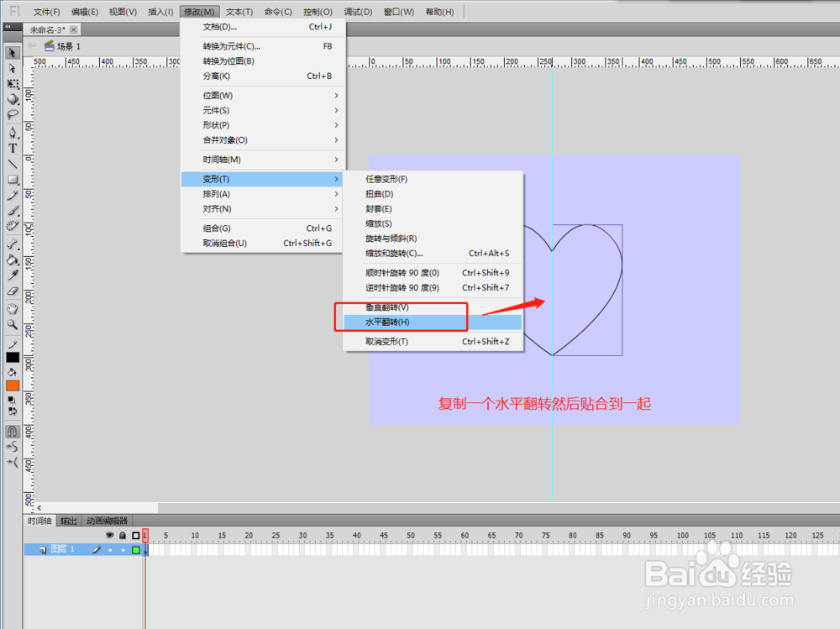Open the 时间轴(M) submenu
Screen dimensions: 840x629
pos(263,160)
